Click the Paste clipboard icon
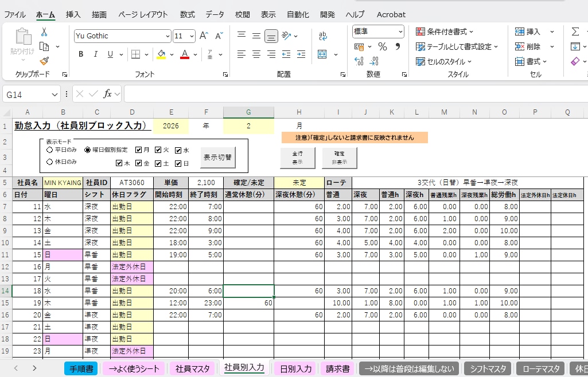The height and width of the screenshot is (377, 588). pyautogui.click(x=24, y=37)
